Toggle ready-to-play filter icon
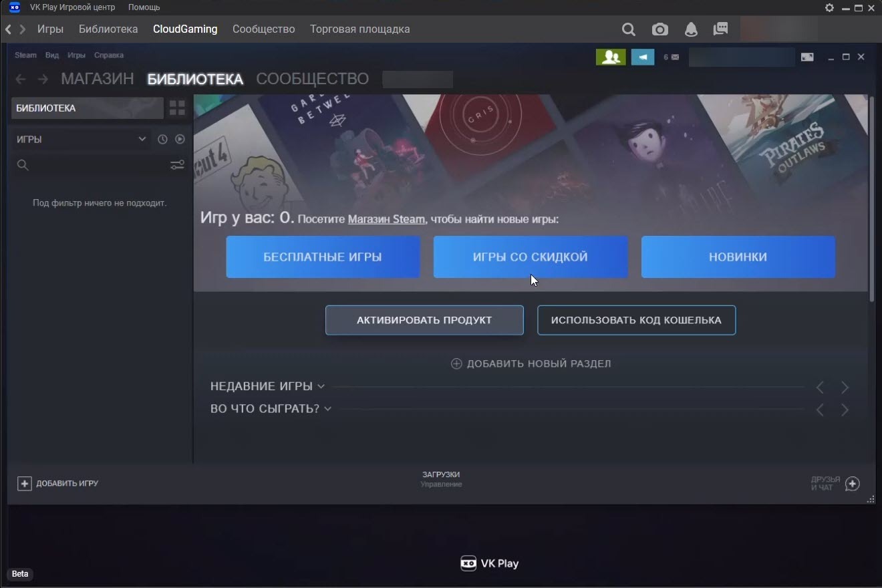The height and width of the screenshot is (588, 882). pos(180,139)
